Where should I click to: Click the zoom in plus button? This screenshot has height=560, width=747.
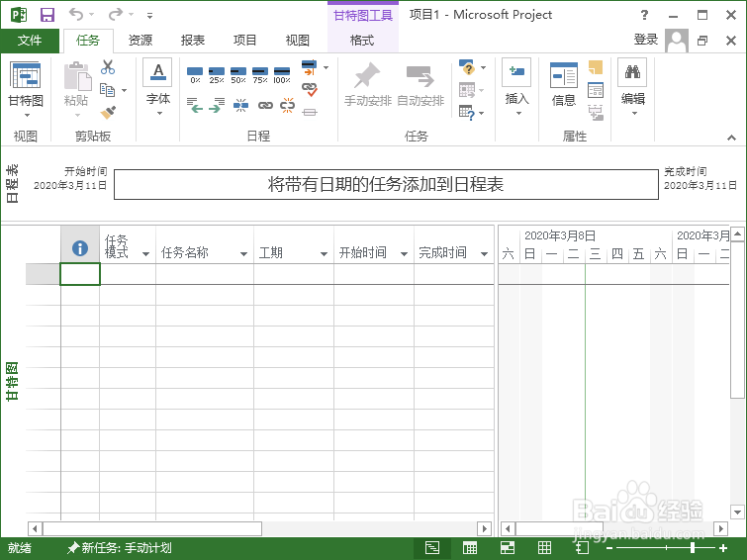point(723,548)
